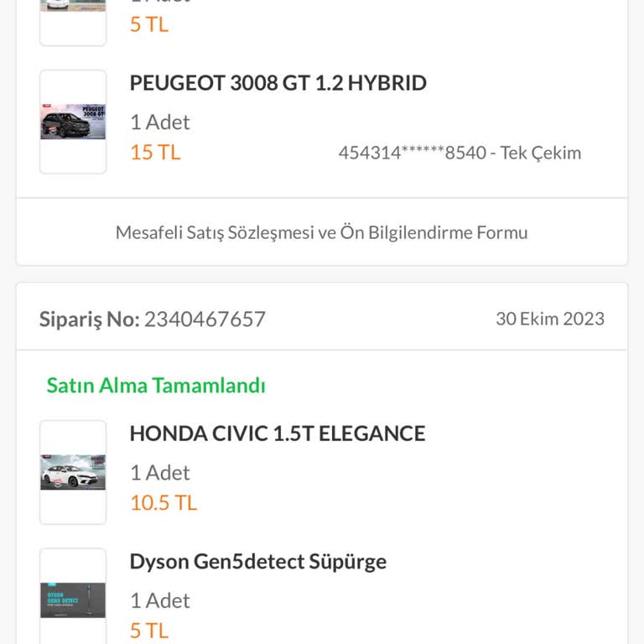Open the Mesafeli Satış Sözleşmesi form link
644x644 pixels.
coord(322,232)
